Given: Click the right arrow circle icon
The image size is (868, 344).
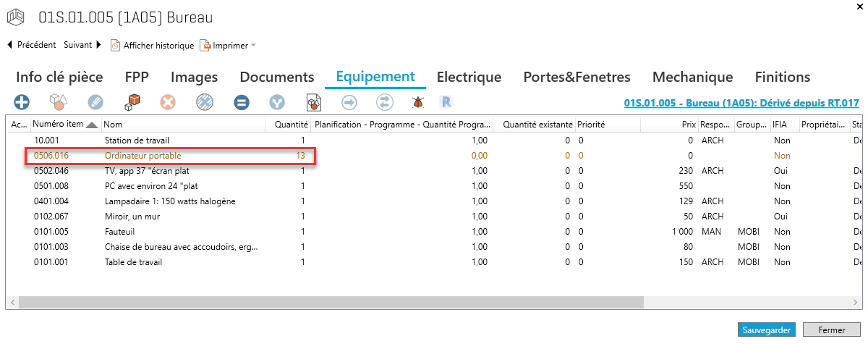Looking at the screenshot, I should [349, 102].
